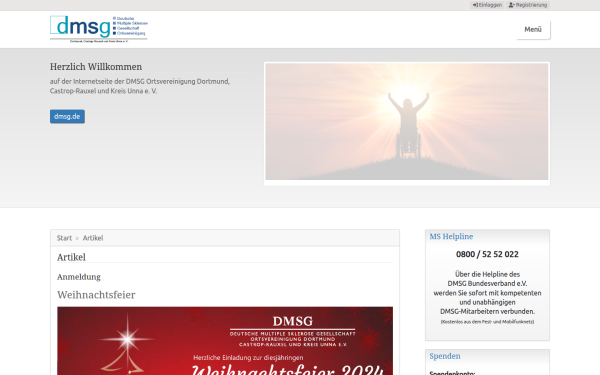Open the red Weihnachtsfeier 2024 invitation image
The height and width of the screenshot is (375, 600).
pos(225,341)
